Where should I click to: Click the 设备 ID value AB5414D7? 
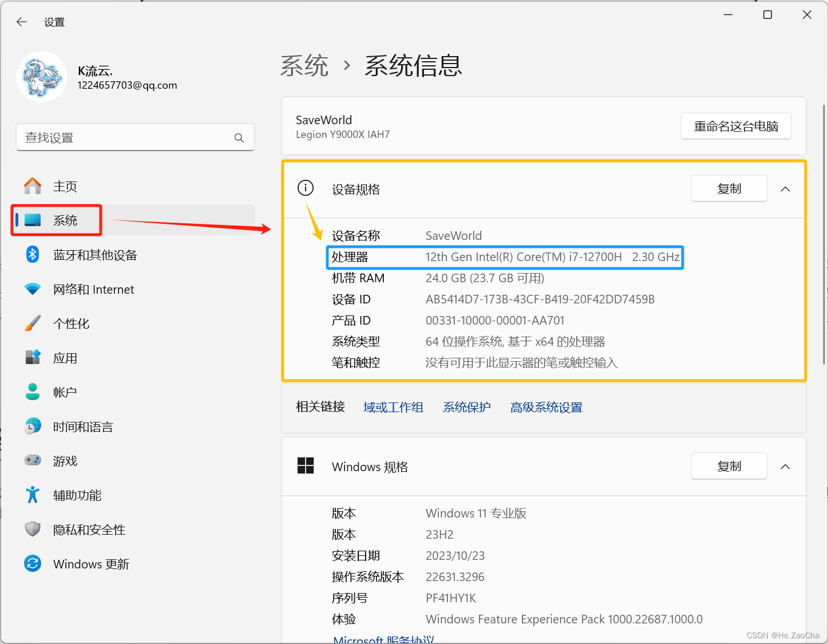pyautogui.click(x=540, y=299)
